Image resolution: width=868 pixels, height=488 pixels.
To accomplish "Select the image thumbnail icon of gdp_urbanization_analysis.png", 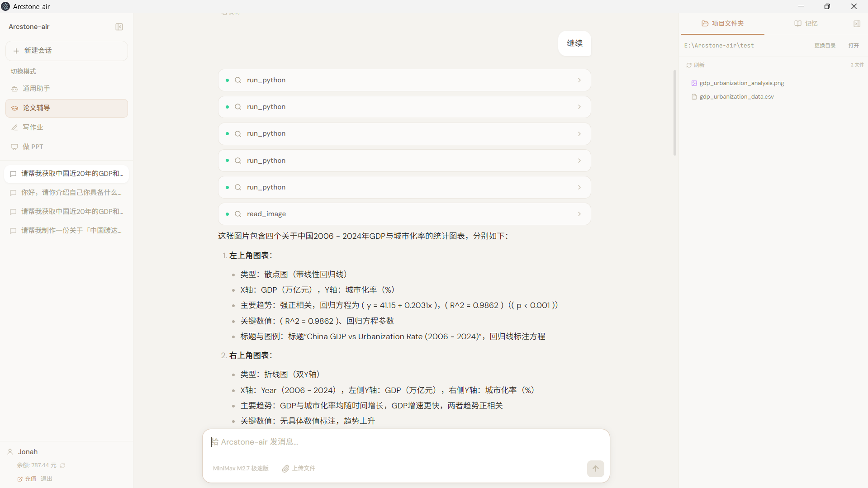I will click(x=695, y=83).
